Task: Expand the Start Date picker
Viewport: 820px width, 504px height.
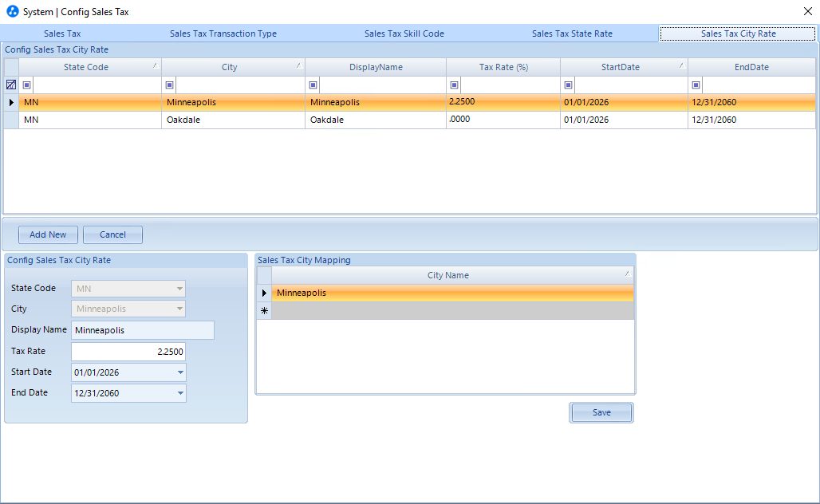Action: (x=180, y=372)
